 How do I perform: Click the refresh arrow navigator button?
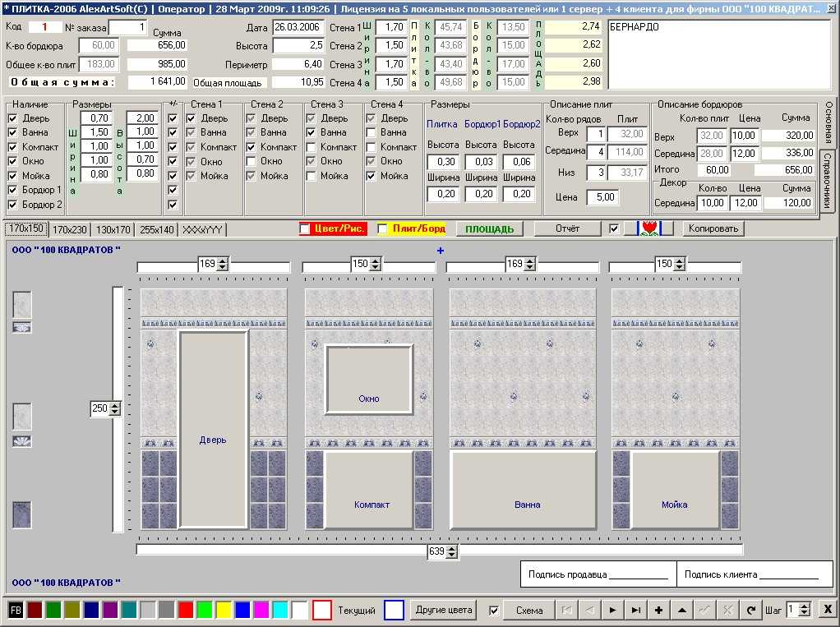751,610
